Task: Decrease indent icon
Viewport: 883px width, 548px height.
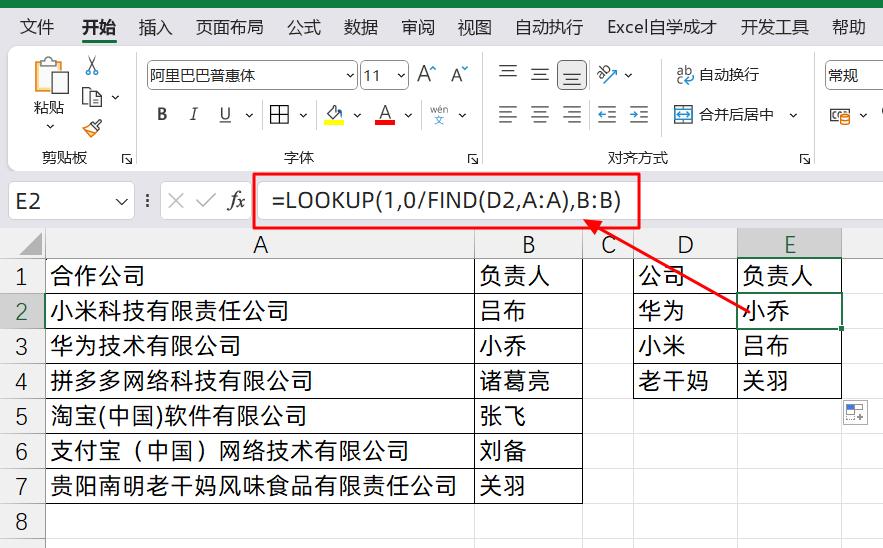Action: point(607,115)
